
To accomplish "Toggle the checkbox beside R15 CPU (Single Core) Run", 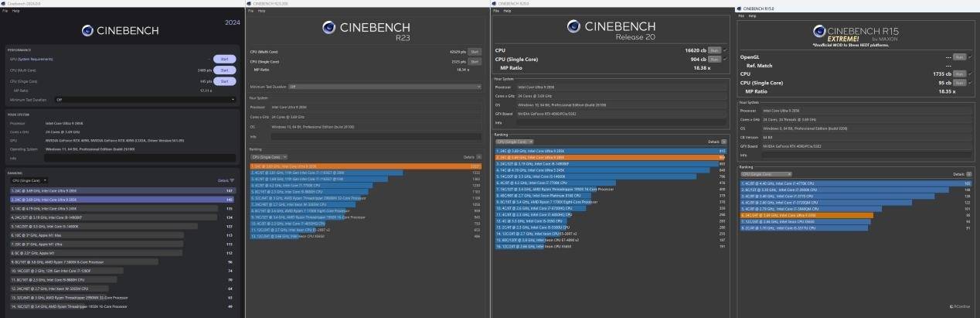I will click(x=969, y=82).
